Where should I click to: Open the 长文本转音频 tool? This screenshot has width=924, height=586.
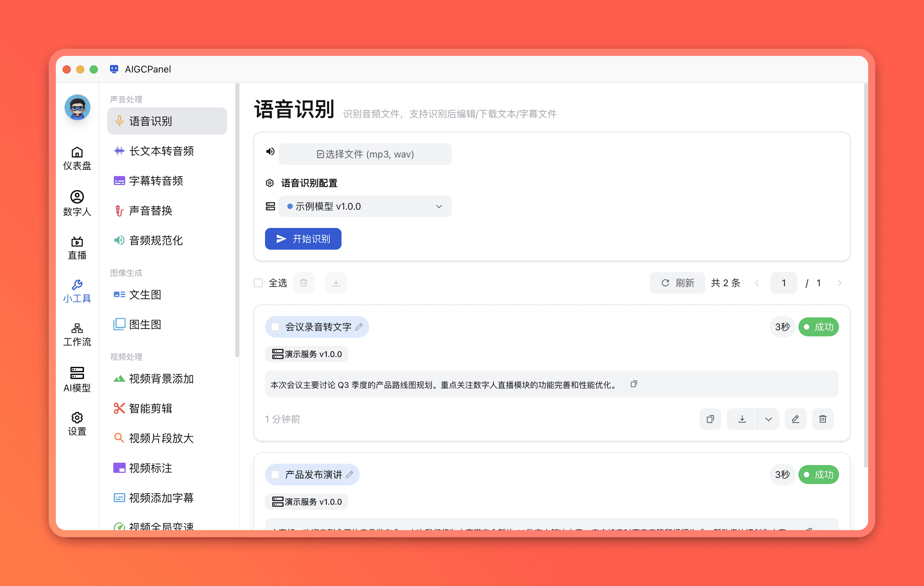point(167,151)
